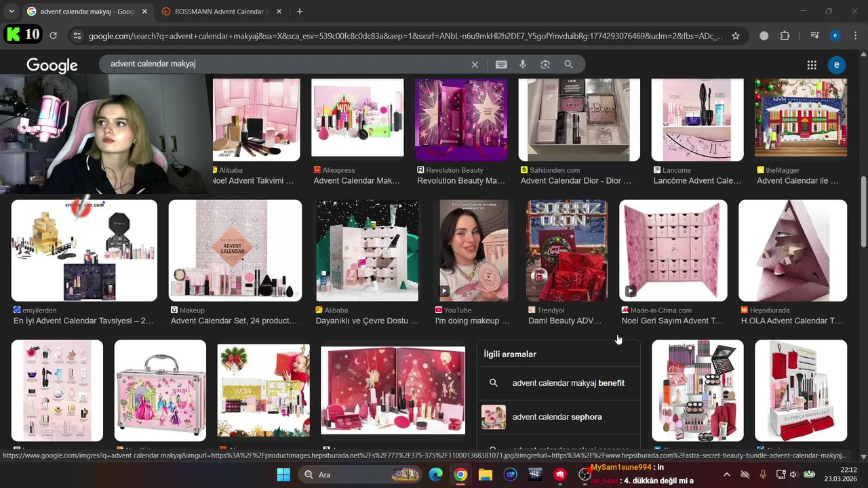Search by image using the Lens icon
Viewport: 868px width, 488px height.
tap(545, 64)
